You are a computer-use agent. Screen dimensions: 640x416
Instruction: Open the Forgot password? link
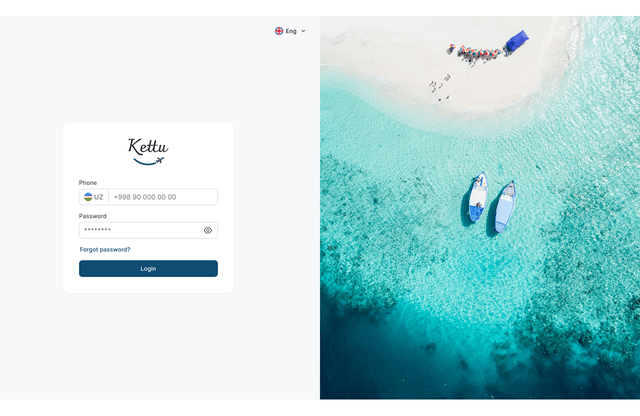tap(105, 249)
